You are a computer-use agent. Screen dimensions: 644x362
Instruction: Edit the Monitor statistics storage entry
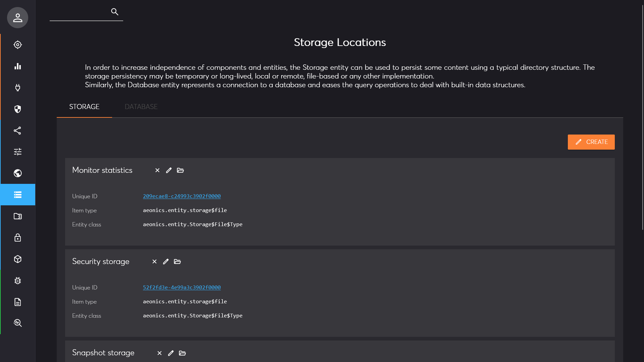(x=169, y=170)
